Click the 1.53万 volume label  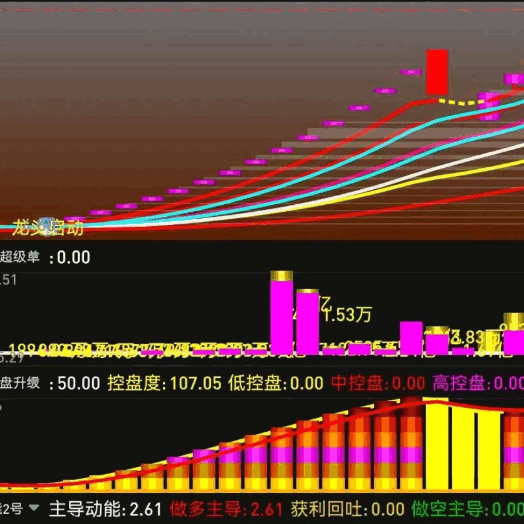(348, 314)
